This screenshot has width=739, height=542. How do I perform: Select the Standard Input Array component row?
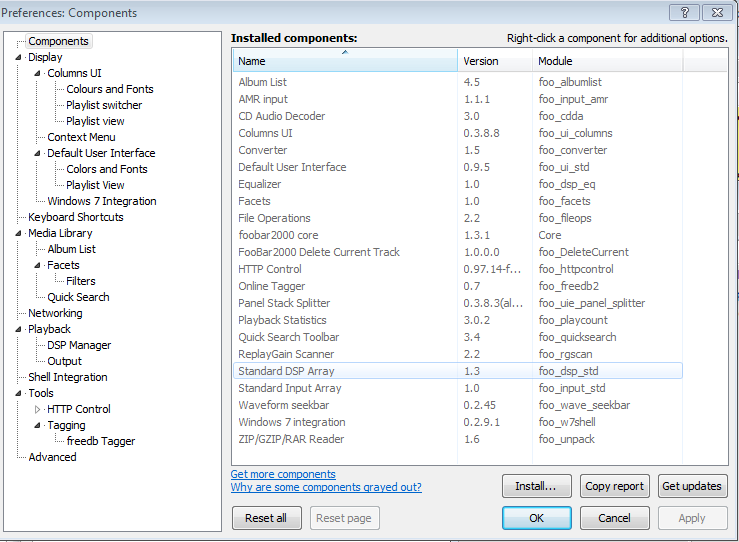[x=458, y=388]
